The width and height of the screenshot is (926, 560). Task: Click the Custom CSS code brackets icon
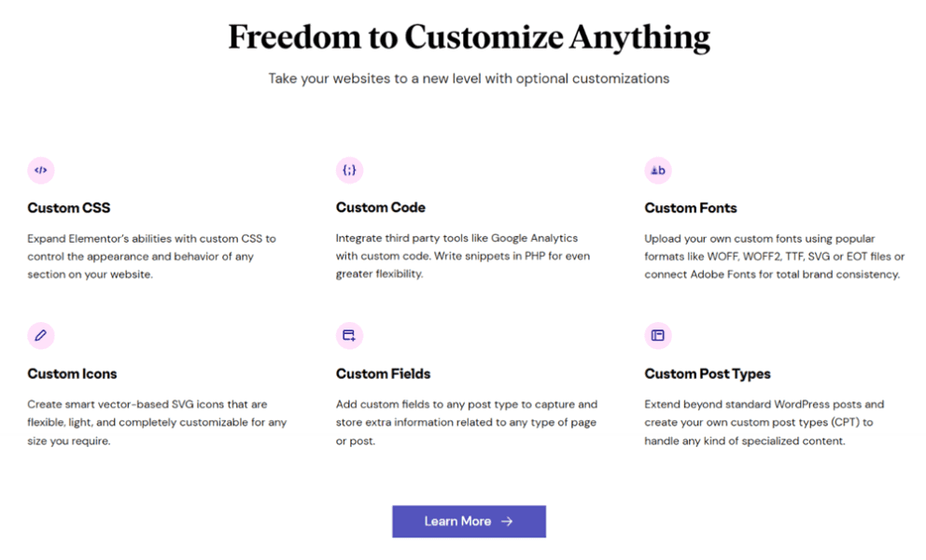(x=40, y=170)
